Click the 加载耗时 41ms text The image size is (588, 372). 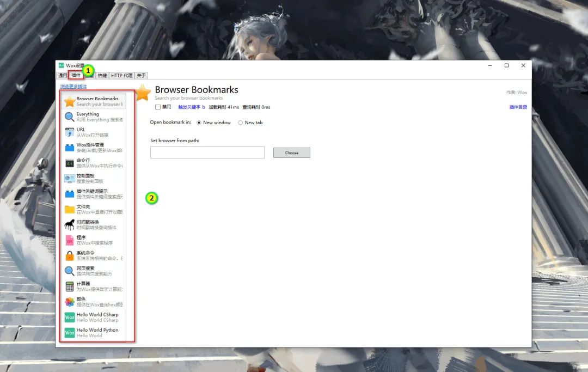pos(224,107)
